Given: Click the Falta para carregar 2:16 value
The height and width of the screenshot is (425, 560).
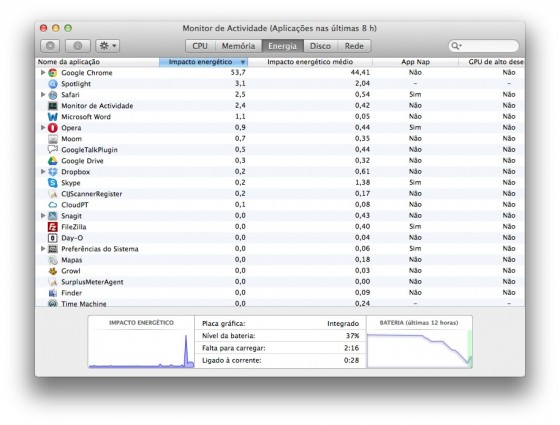Looking at the screenshot, I should [351, 348].
